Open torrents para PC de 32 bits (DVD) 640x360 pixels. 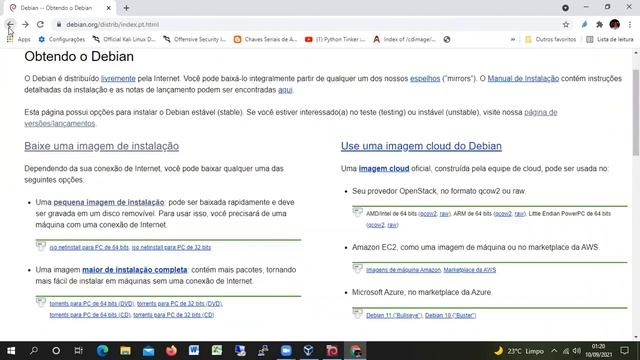[180, 304]
